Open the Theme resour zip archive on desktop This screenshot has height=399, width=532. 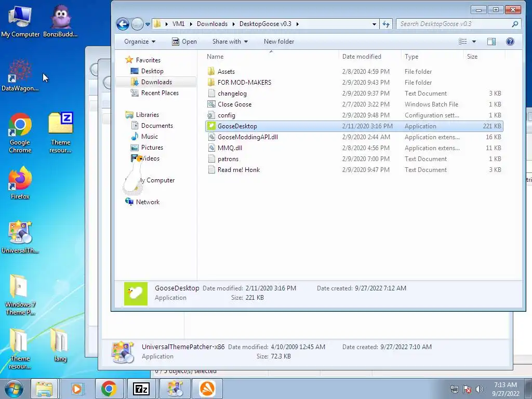pyautogui.click(x=60, y=133)
